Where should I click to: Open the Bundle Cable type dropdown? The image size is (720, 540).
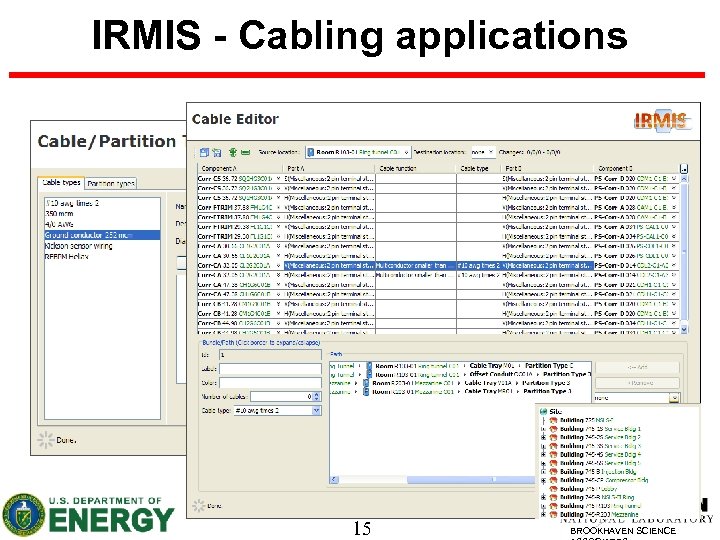pyautogui.click(x=316, y=411)
